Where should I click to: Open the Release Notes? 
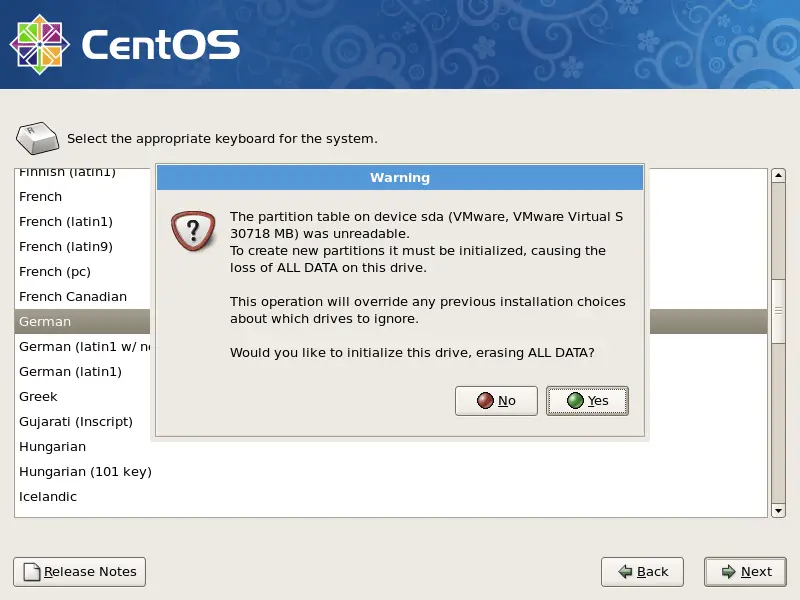pyautogui.click(x=80, y=572)
